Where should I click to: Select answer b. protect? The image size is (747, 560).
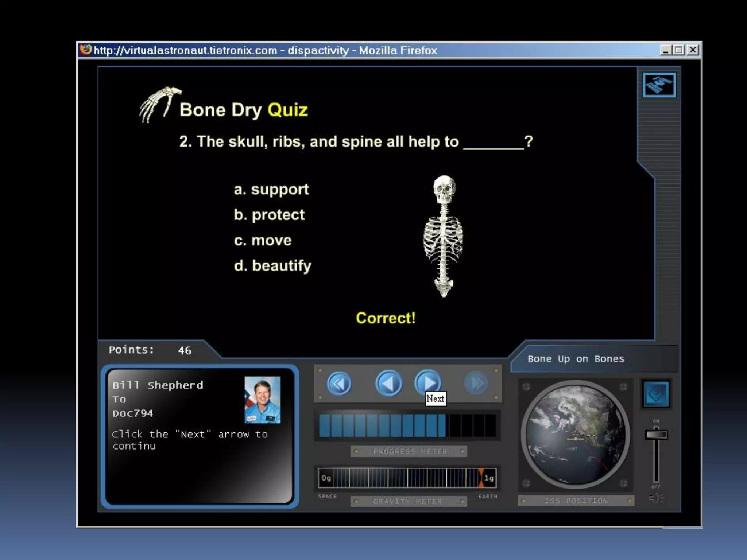[269, 215]
